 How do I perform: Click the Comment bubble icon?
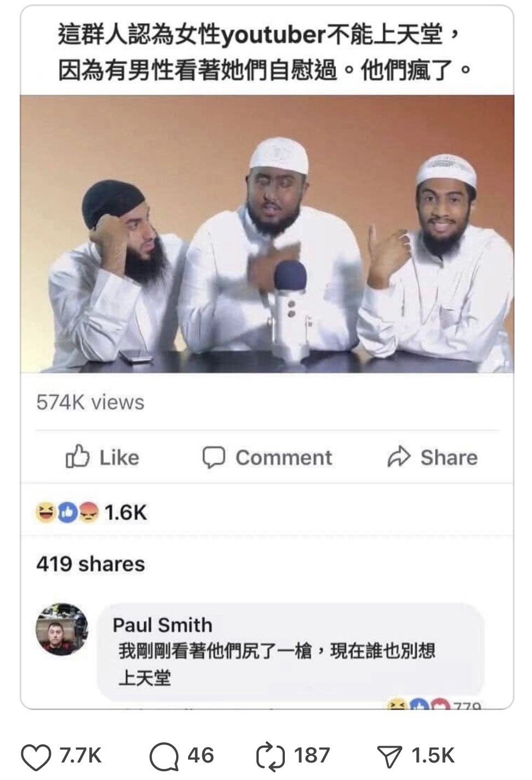(213, 458)
